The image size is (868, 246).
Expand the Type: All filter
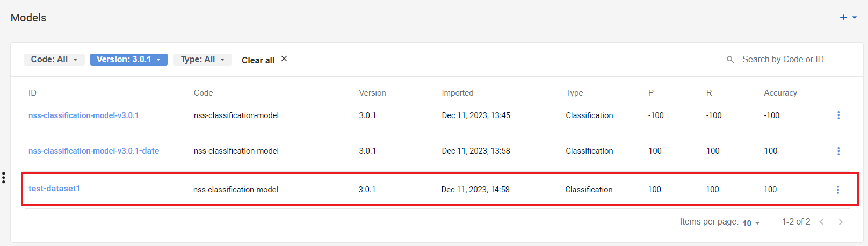point(202,60)
